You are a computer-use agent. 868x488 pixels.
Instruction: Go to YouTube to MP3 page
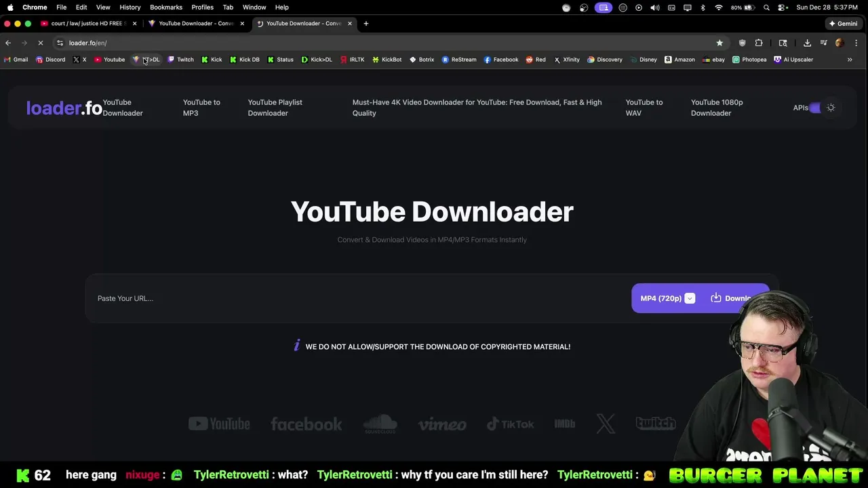[201, 108]
